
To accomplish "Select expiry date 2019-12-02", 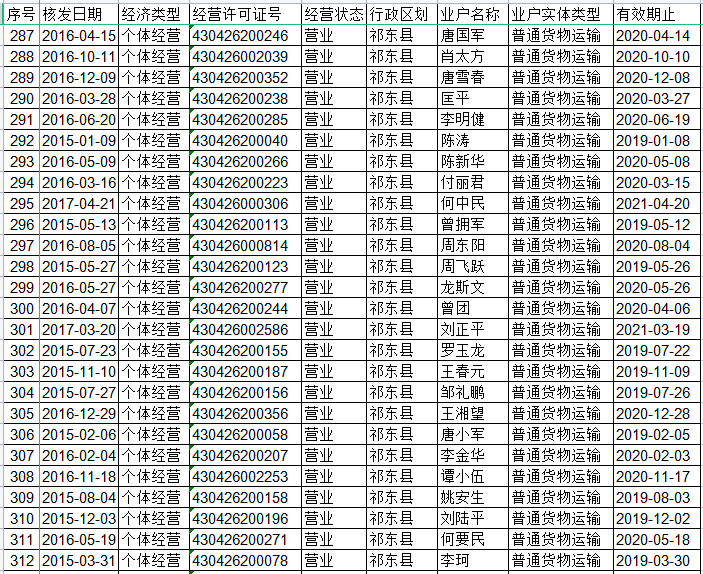I will point(652,518).
